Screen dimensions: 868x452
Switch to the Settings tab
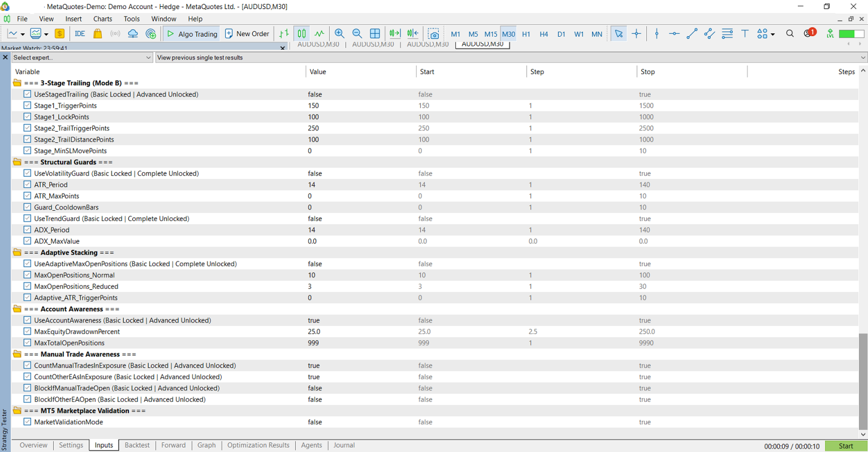[x=71, y=445]
